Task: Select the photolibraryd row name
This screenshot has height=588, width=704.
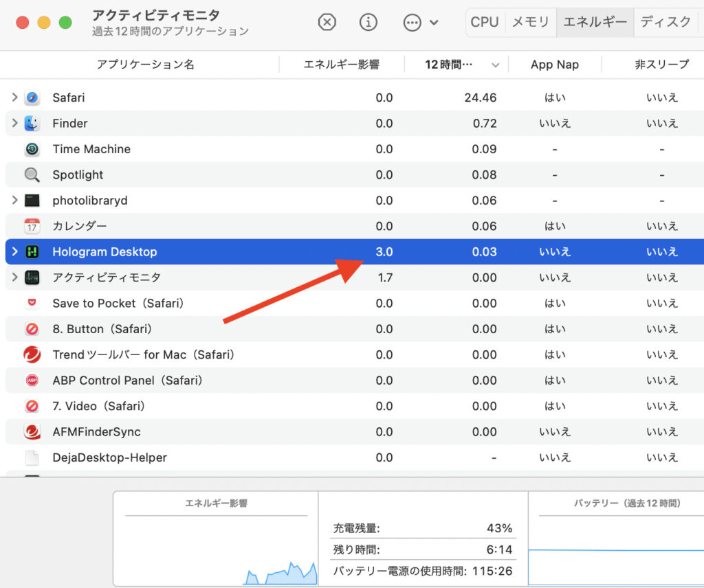Action: 90,200
